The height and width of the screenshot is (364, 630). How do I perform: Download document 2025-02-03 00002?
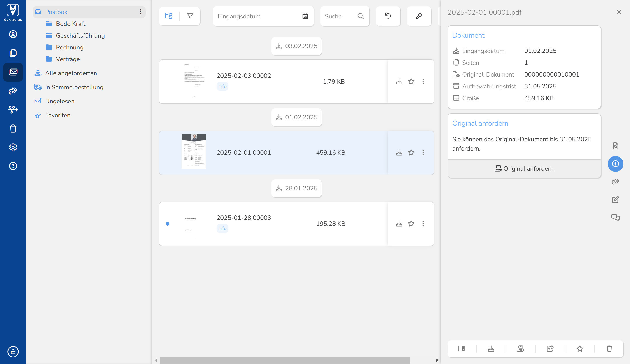pos(399,82)
